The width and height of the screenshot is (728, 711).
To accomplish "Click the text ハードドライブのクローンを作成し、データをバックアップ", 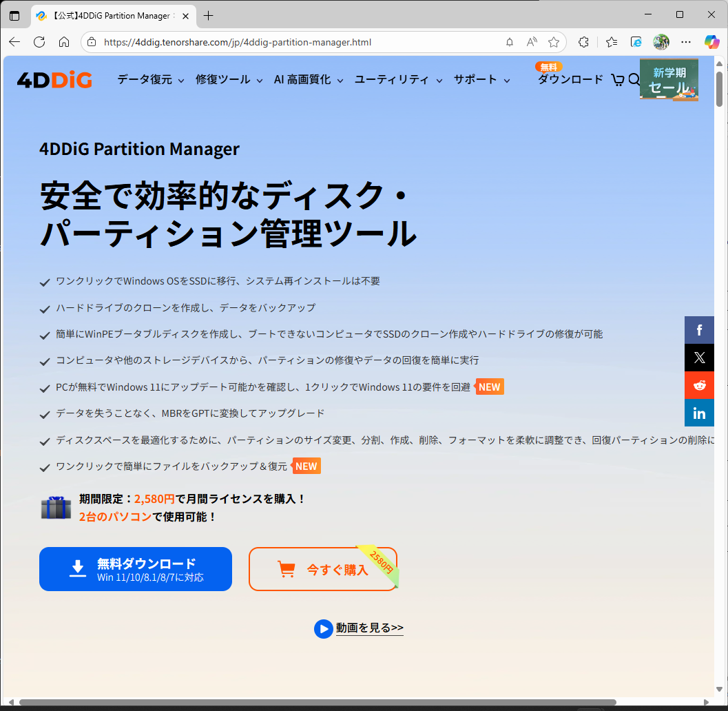I will click(186, 308).
